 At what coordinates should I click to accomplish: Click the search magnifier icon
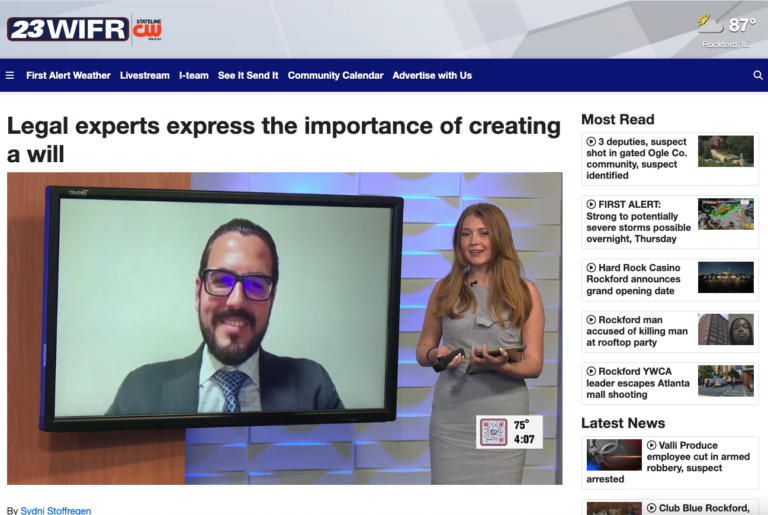(757, 76)
